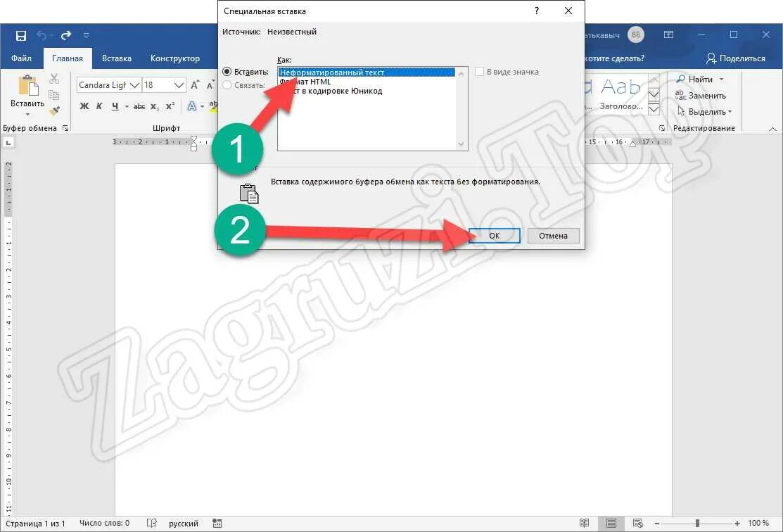Click Страница 1 из 1 in status bar
The width and height of the screenshot is (783, 532).
[x=35, y=524]
